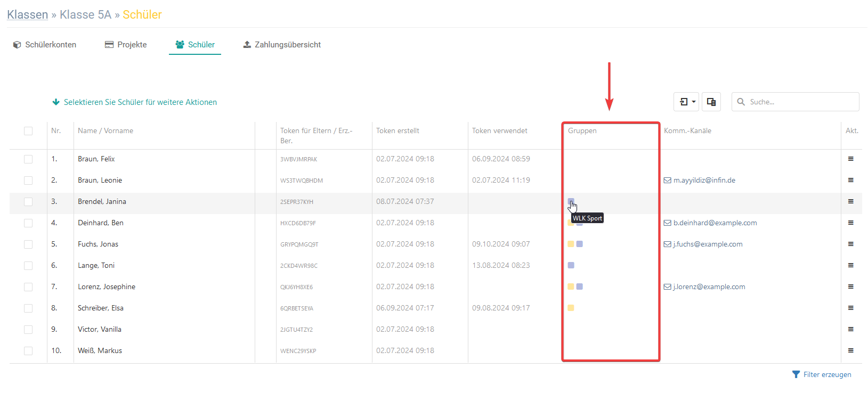Viewport: 868px width, 393px height.
Task: Navigate to Klassen in the breadcrumb
Action: point(28,14)
